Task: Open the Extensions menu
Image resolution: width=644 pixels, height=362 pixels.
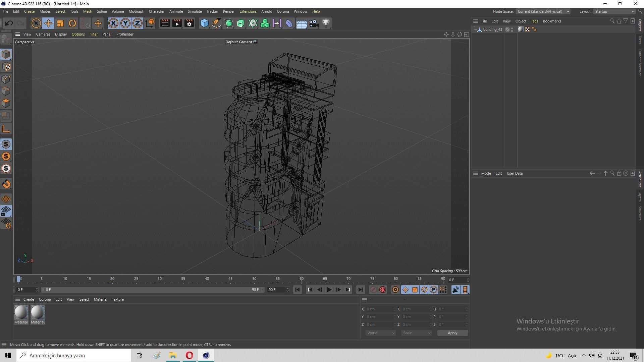Action: [248, 11]
